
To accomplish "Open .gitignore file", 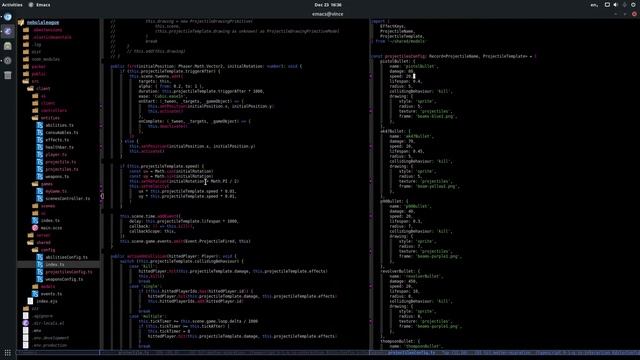I will (x=42, y=316).
